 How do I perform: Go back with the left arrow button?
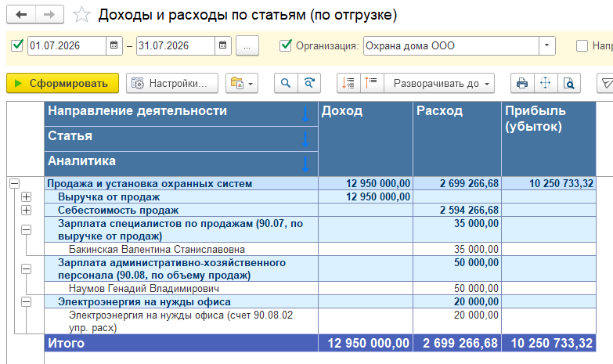click(x=21, y=15)
